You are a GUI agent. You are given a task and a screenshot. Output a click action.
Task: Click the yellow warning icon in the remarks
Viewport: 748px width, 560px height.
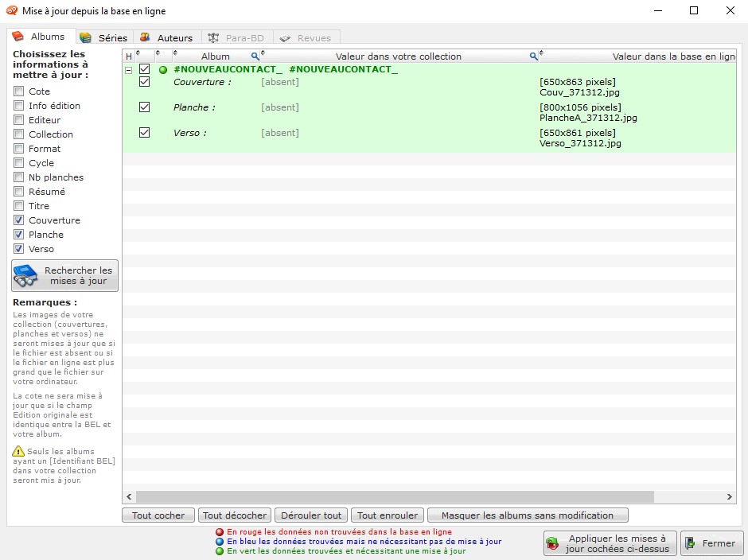18,452
